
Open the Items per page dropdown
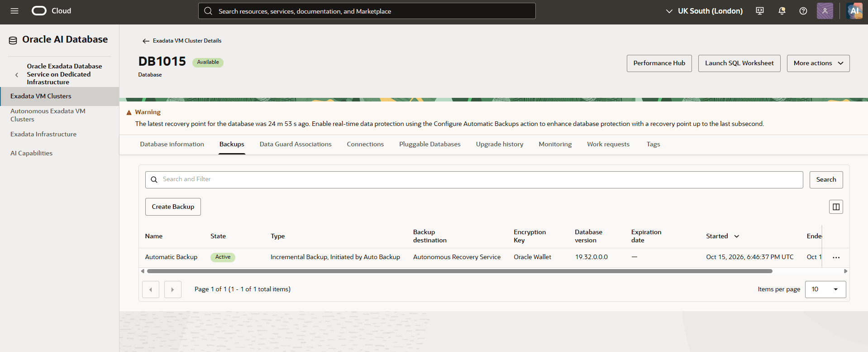[x=825, y=289]
